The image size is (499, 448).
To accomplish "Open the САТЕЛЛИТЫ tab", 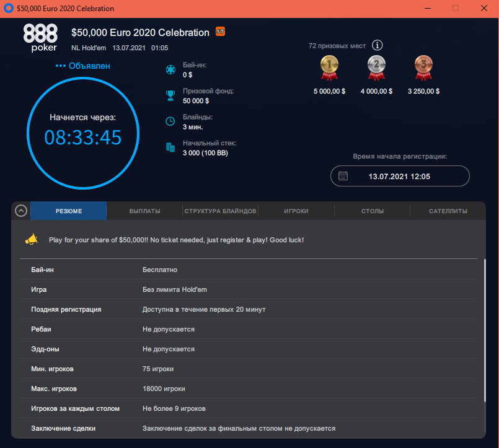I will (x=448, y=211).
